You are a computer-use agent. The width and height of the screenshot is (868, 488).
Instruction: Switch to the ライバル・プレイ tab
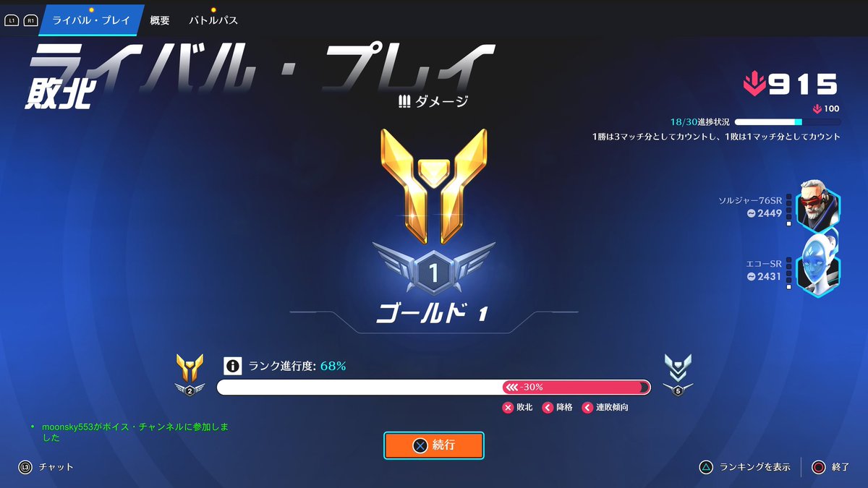tap(90, 20)
